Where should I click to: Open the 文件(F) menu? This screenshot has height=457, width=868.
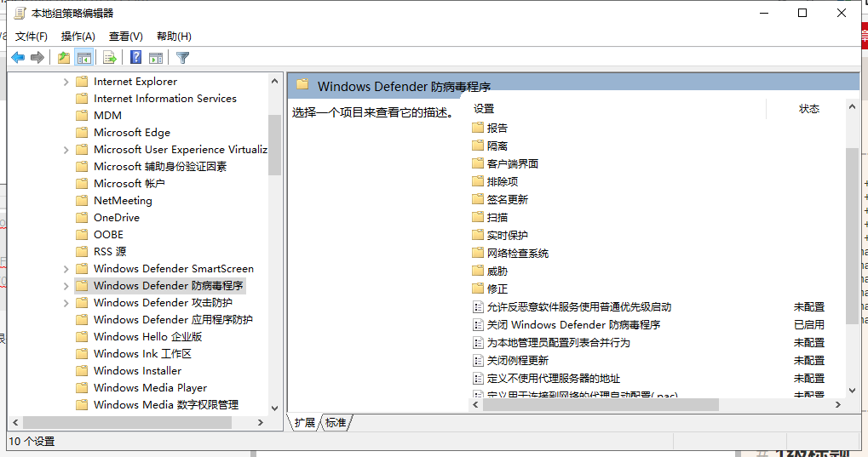(x=31, y=37)
